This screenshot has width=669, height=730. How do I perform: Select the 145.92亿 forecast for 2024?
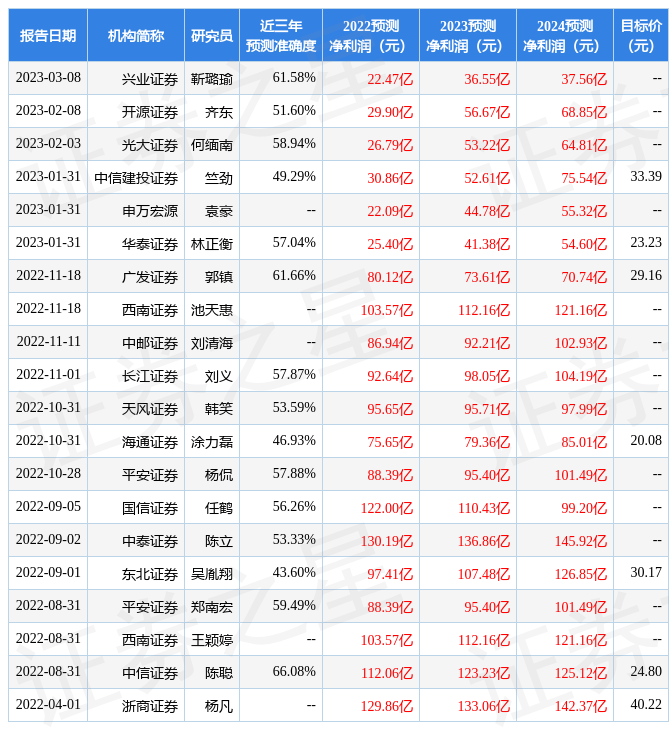pyautogui.click(x=580, y=540)
